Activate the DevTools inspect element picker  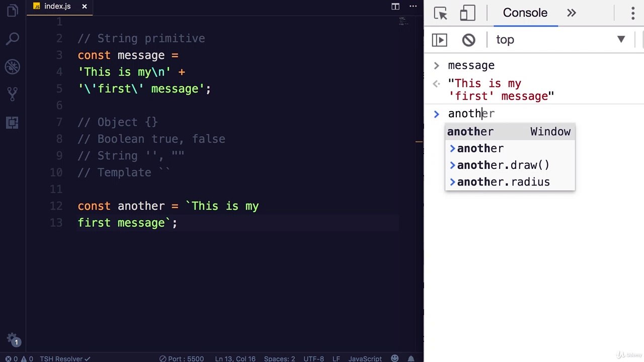[441, 13]
